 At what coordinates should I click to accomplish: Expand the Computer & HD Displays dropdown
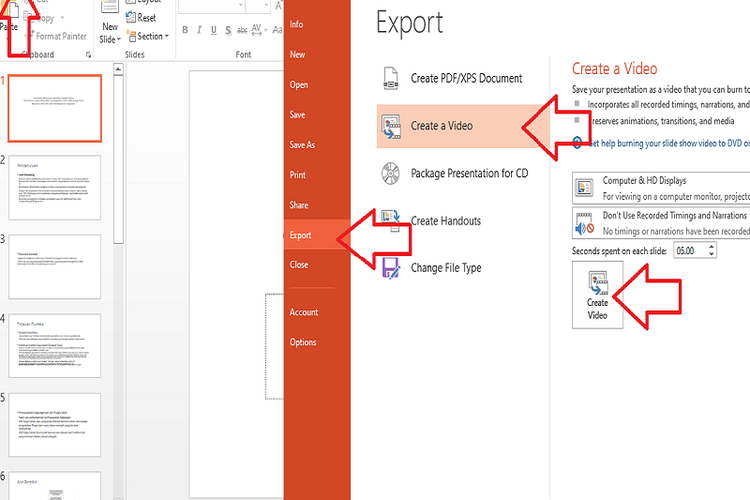[x=660, y=189]
